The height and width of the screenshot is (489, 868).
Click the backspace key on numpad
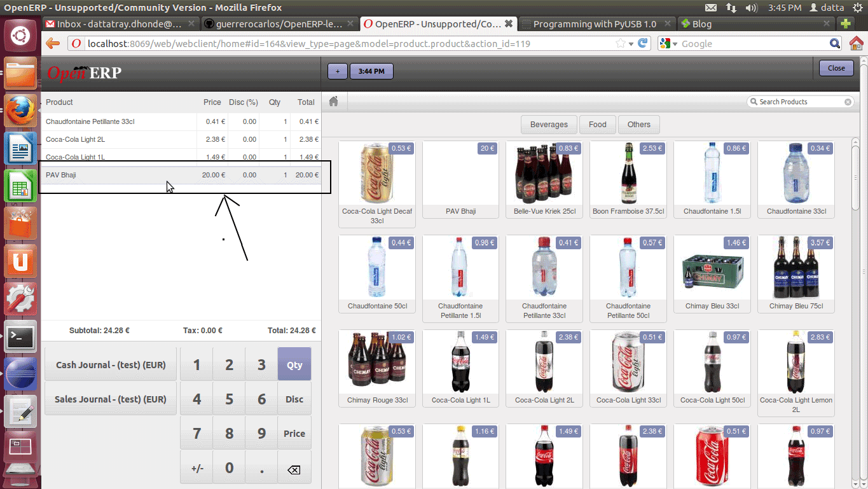pos(294,470)
